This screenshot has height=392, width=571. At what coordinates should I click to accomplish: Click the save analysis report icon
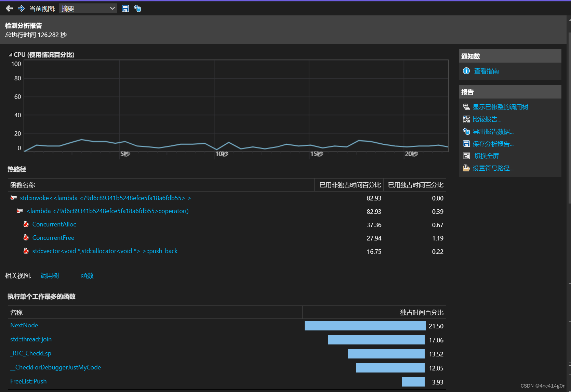pyautogui.click(x=466, y=144)
